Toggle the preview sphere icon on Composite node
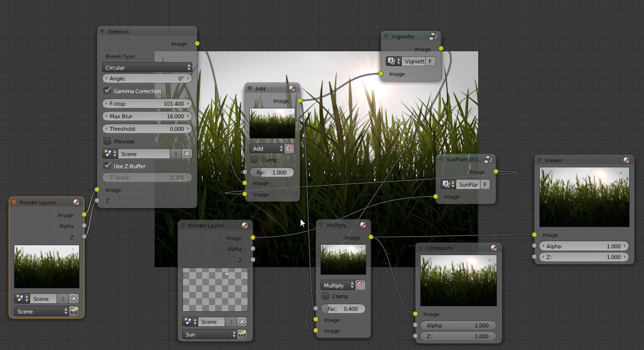644x350 pixels. click(x=494, y=248)
